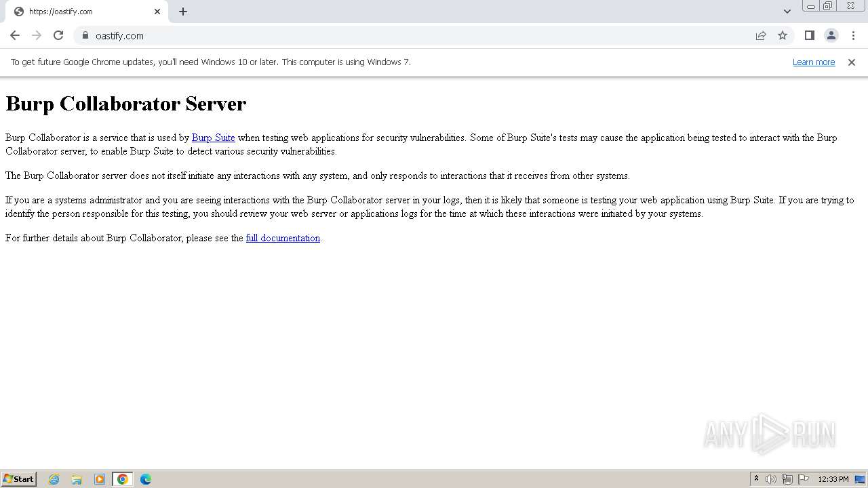Expand the tab search dropdown arrow
The image size is (868, 488).
787,12
